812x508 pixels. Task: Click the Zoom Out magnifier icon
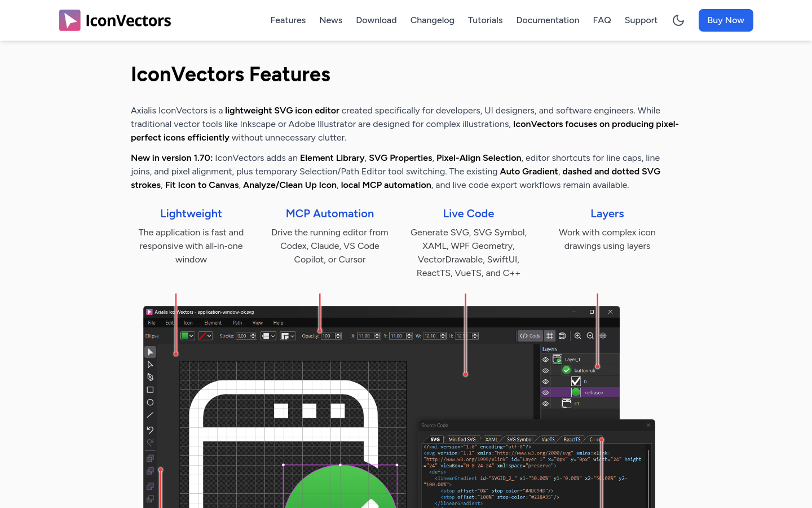[590, 336]
